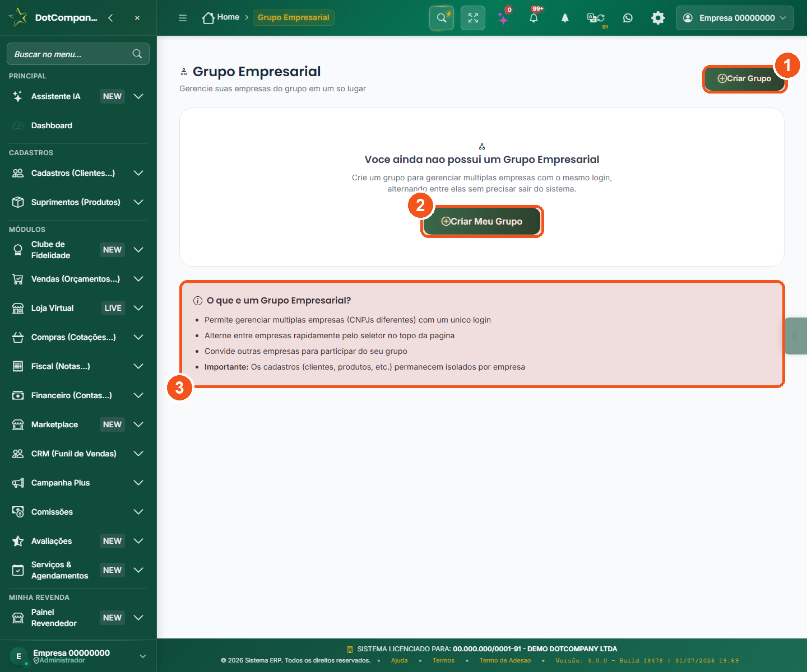Expand the Clube de Fidelidade chevron

pos(138,250)
